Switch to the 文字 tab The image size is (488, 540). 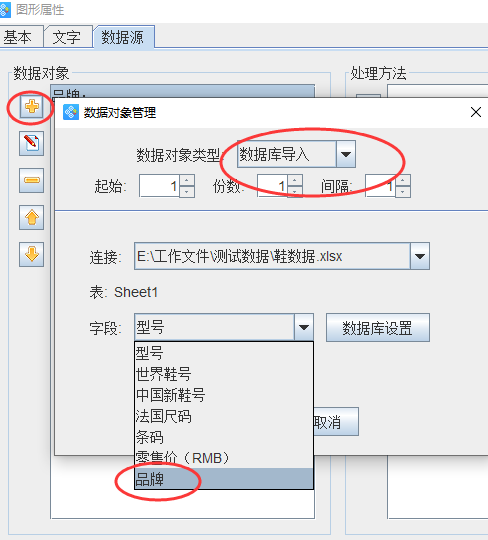(68, 37)
